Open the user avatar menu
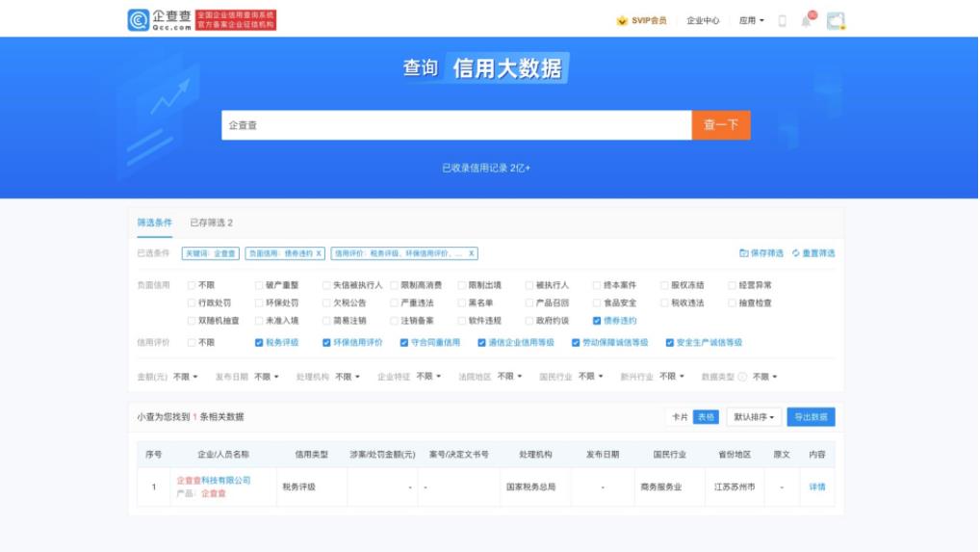This screenshot has width=980, height=552. 836,20
